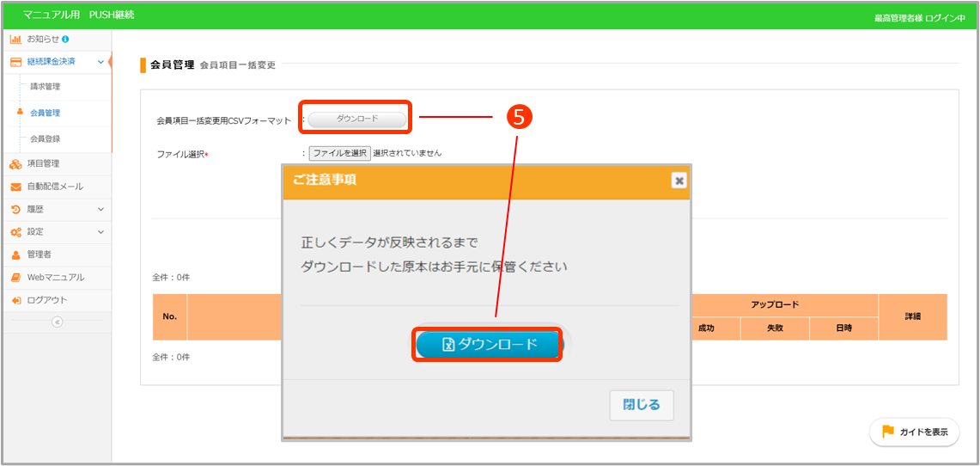Click the ログアウト exit icon

(x=15, y=300)
